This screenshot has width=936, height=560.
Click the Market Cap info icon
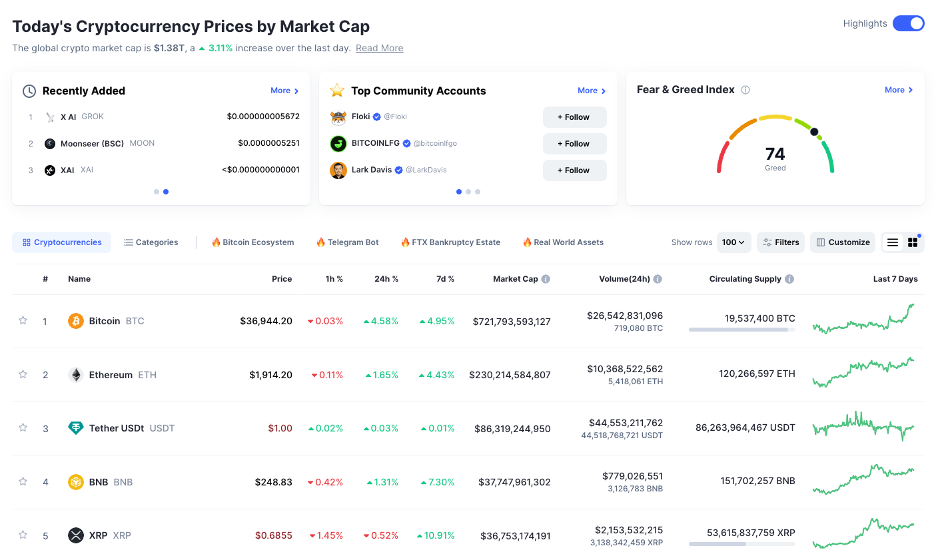tap(546, 279)
